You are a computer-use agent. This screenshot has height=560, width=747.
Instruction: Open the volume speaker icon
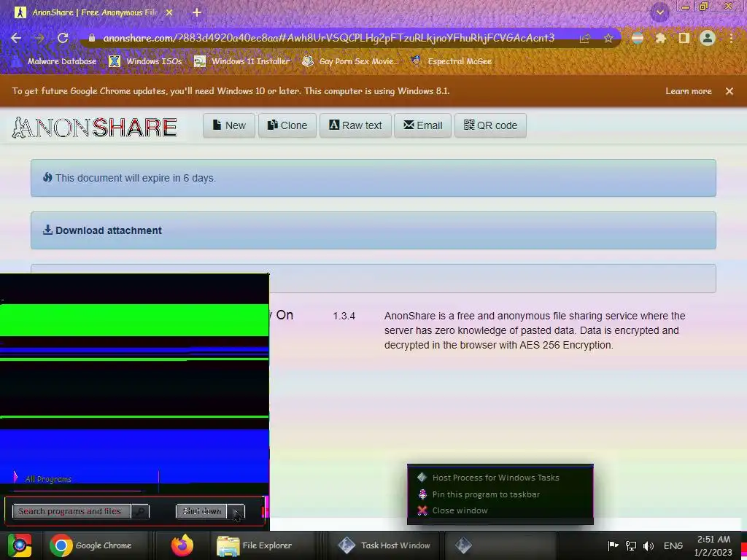[x=648, y=545]
